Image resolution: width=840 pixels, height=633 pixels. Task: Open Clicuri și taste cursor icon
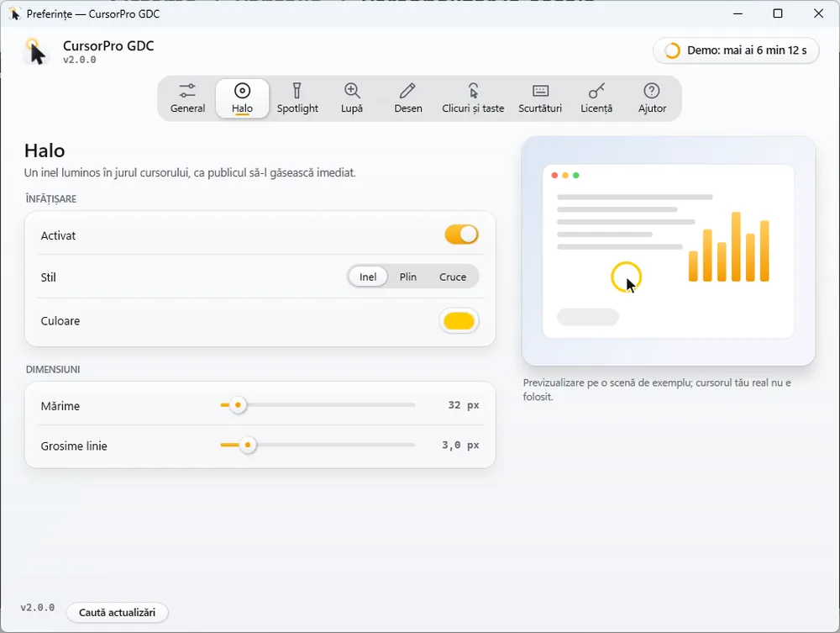[473, 91]
